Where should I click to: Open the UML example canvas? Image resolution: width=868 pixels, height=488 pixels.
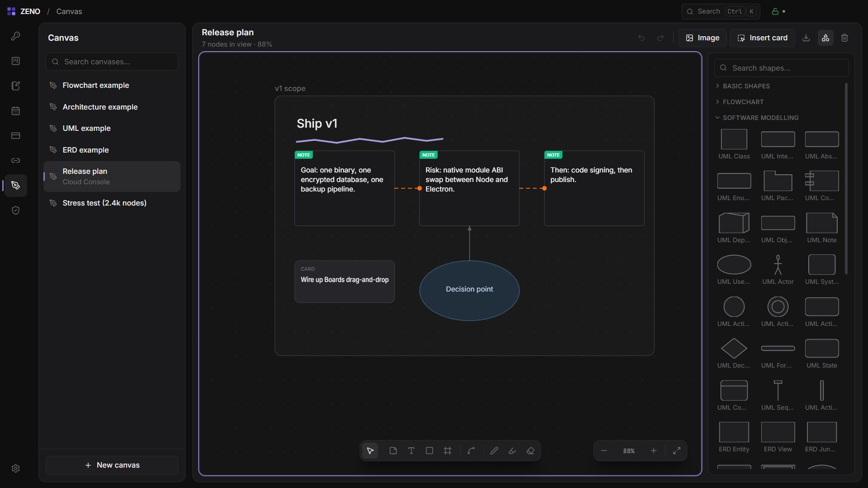click(112, 129)
